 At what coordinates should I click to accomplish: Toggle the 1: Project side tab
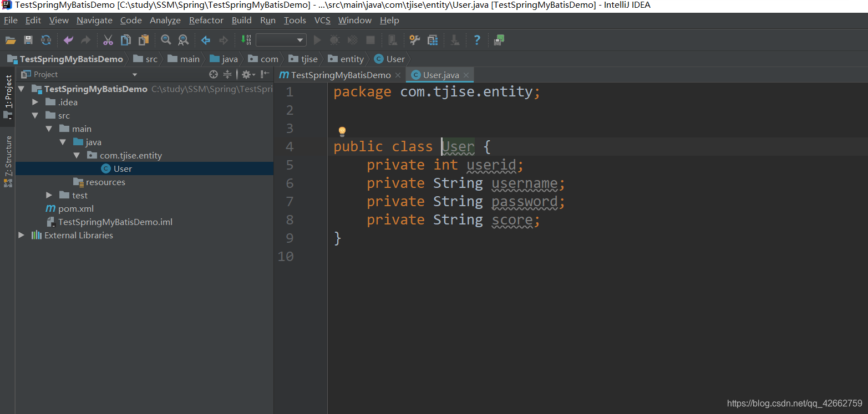click(x=8, y=97)
